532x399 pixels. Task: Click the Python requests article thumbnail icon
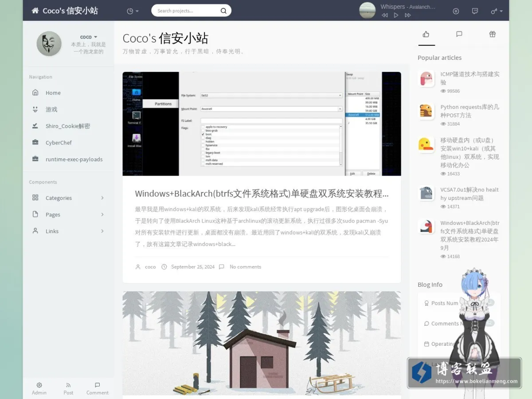click(x=426, y=112)
